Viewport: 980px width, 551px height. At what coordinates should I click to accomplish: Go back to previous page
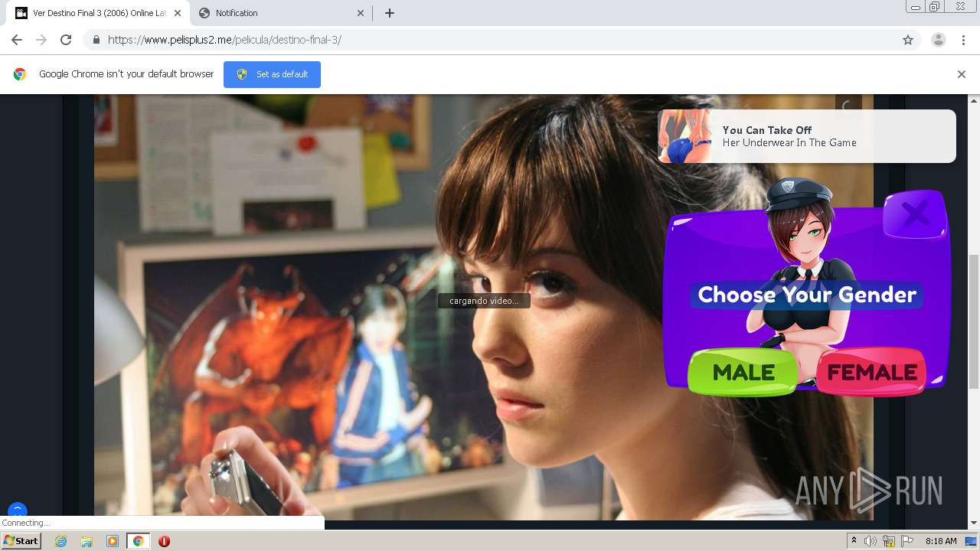pyautogui.click(x=17, y=40)
